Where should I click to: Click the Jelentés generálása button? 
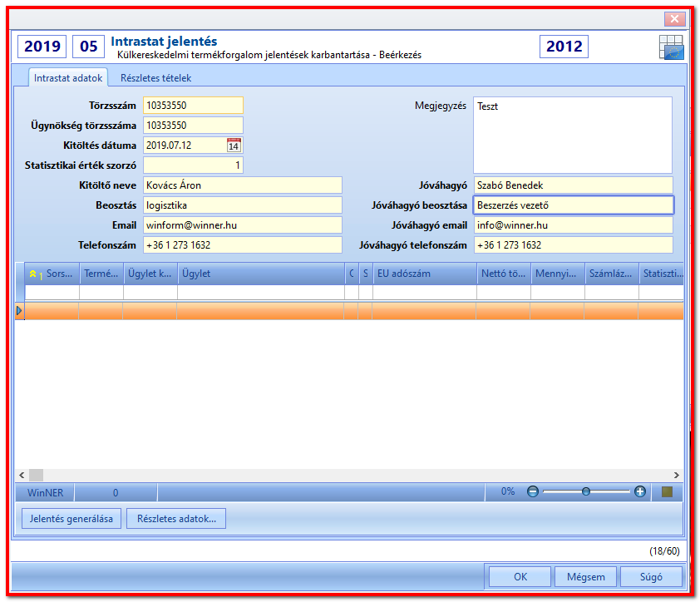(x=71, y=519)
